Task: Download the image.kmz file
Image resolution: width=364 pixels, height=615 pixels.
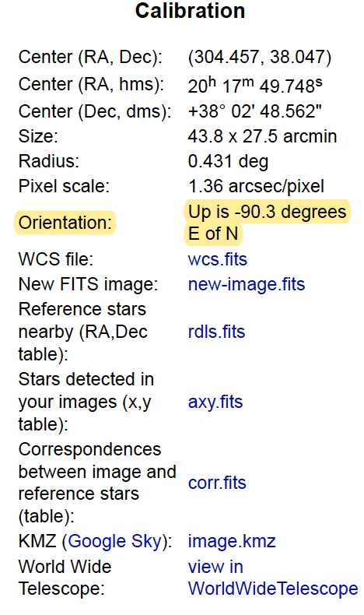Action: click(x=232, y=541)
